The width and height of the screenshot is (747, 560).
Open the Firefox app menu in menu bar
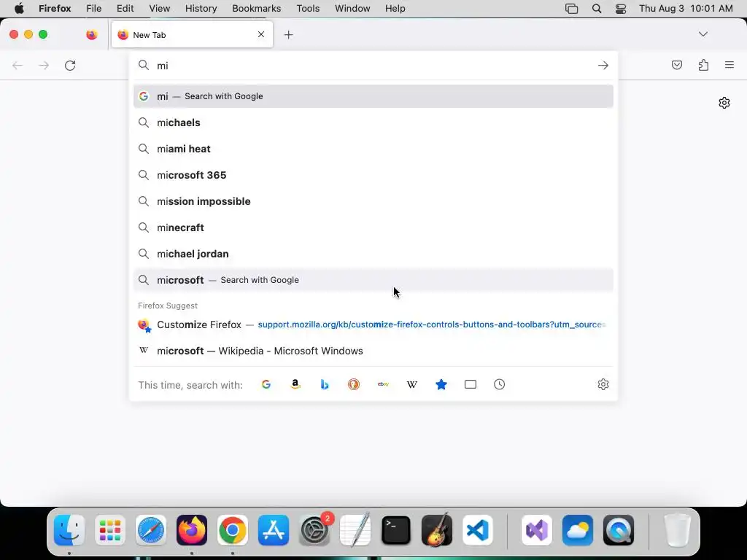point(55,9)
